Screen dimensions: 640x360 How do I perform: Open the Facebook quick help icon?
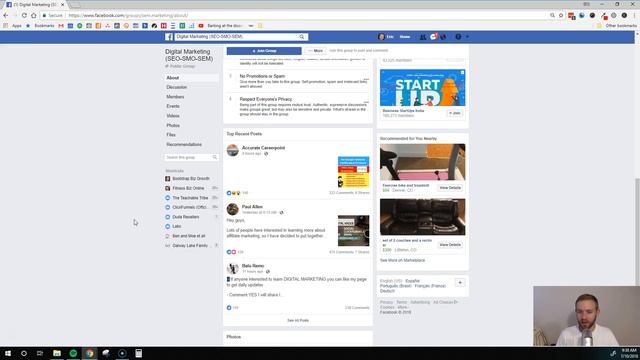point(458,37)
